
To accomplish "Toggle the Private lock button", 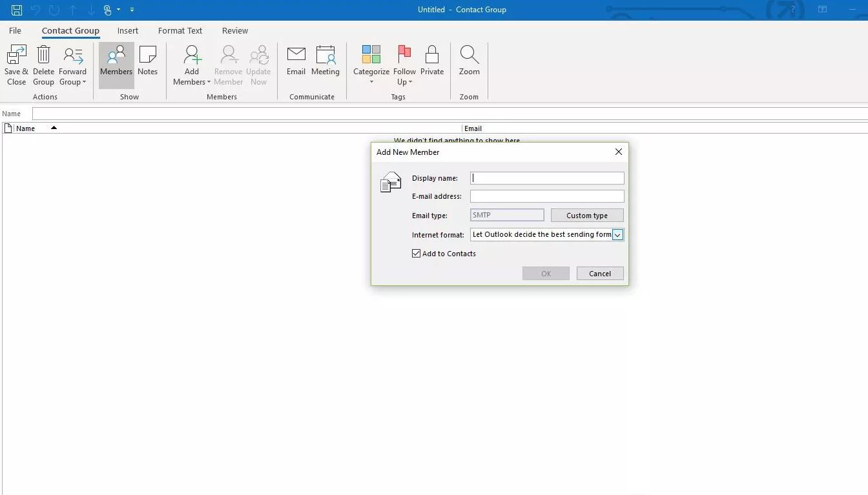I will tap(432, 61).
